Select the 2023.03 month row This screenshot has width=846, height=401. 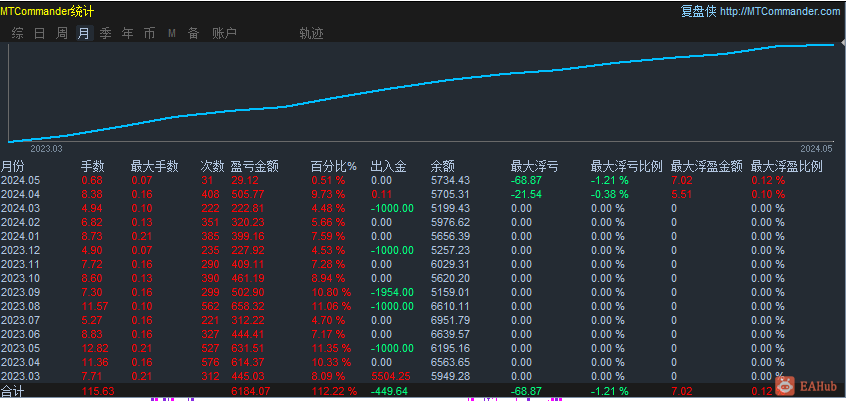coord(423,376)
